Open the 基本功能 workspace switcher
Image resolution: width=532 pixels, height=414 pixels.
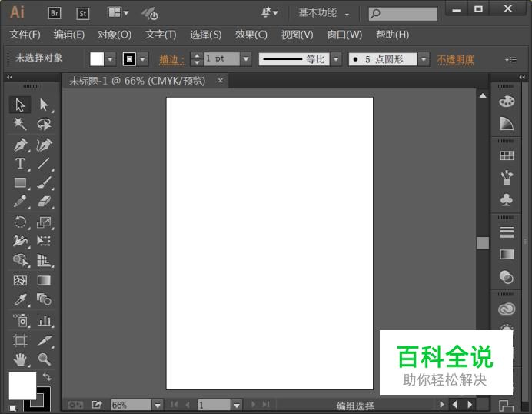point(323,13)
